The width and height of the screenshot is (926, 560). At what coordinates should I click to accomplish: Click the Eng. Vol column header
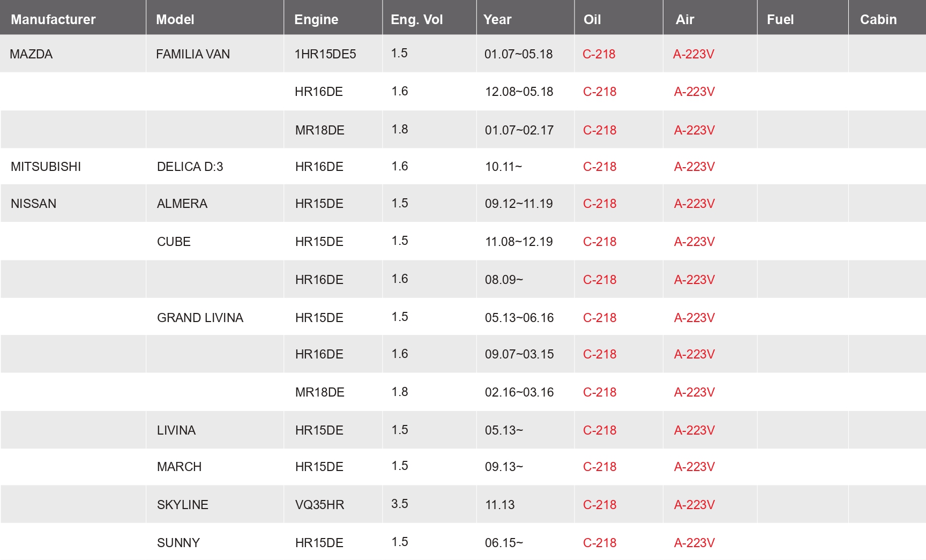pos(416,20)
